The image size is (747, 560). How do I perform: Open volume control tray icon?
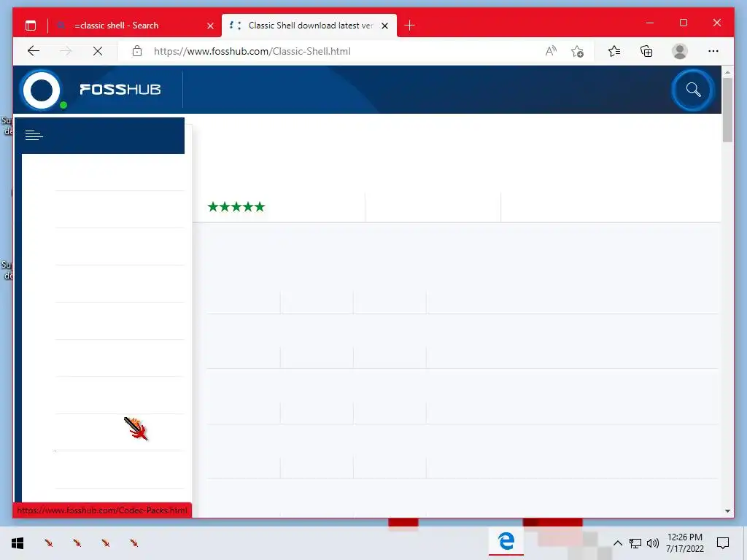pos(653,543)
